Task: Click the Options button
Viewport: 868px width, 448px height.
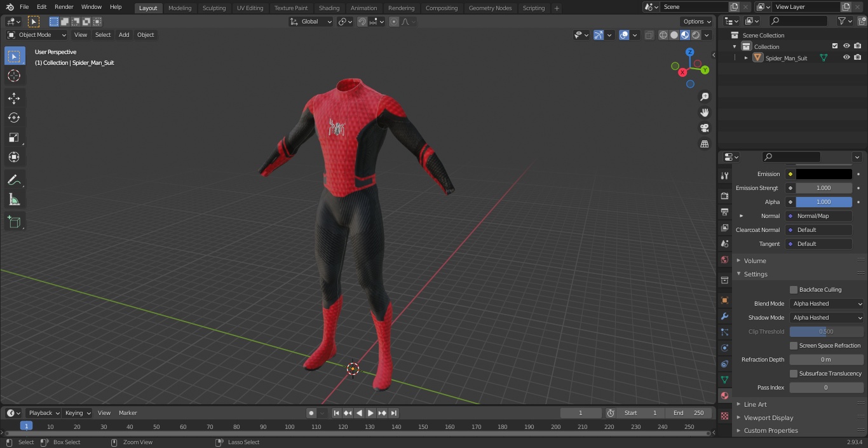Action: (x=697, y=22)
